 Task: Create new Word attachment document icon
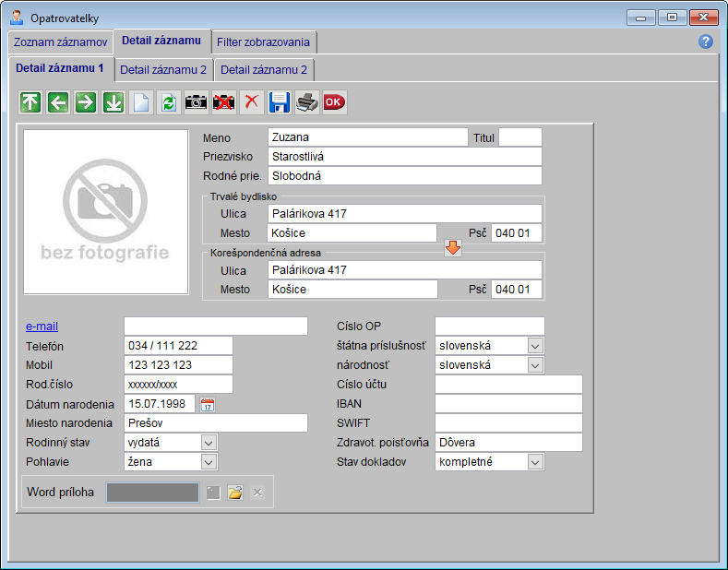pos(213,493)
